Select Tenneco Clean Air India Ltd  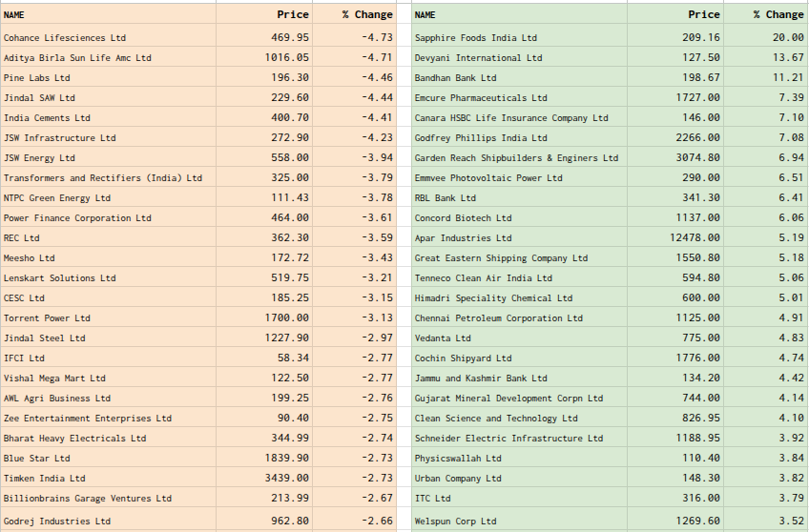[484, 278]
